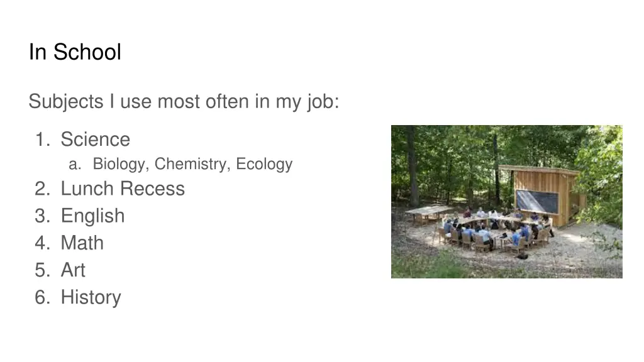Click the 'Biology, Chemistry, Ecology' sub-item
The image size is (644, 362).
tap(192, 164)
